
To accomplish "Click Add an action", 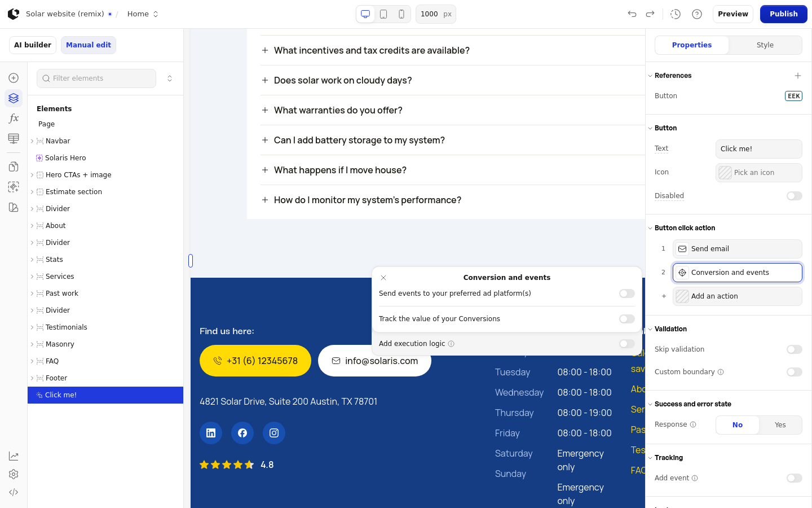I will pyautogui.click(x=738, y=296).
